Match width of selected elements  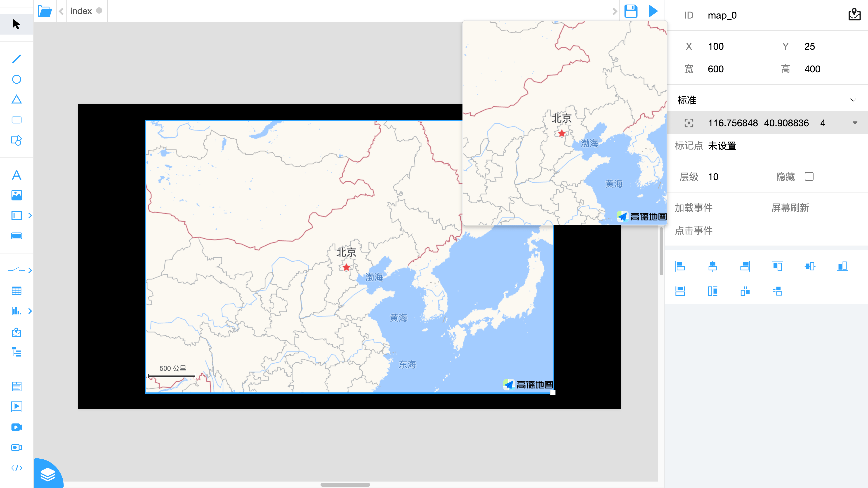pyautogui.click(x=680, y=291)
